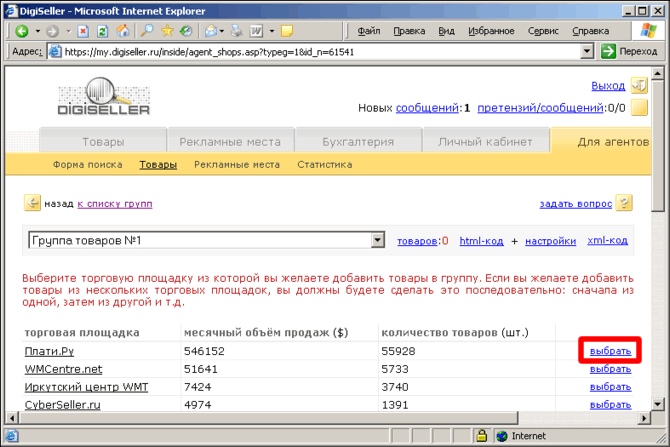670x447 pixels.
Task: Switch to Рекламные места main tab
Action: coord(230,141)
